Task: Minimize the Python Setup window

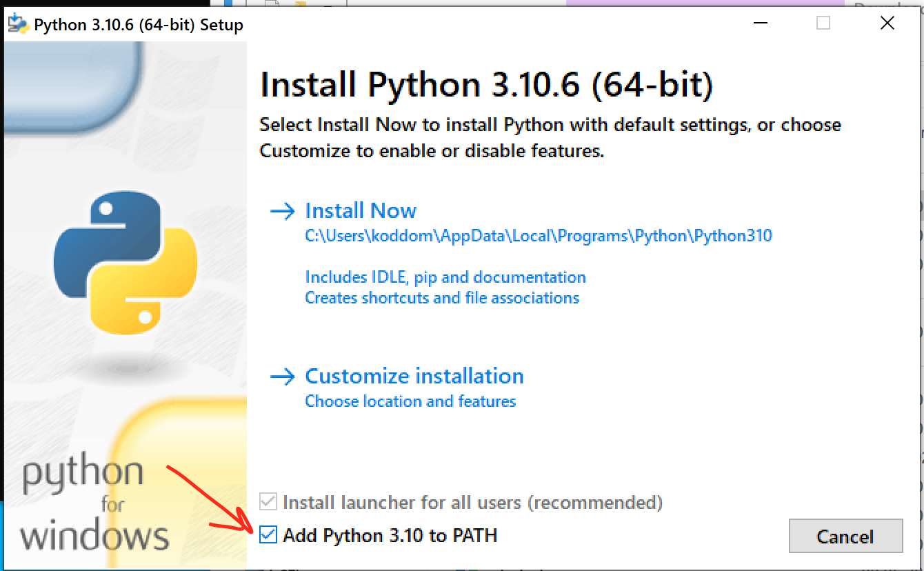Action: (x=760, y=23)
